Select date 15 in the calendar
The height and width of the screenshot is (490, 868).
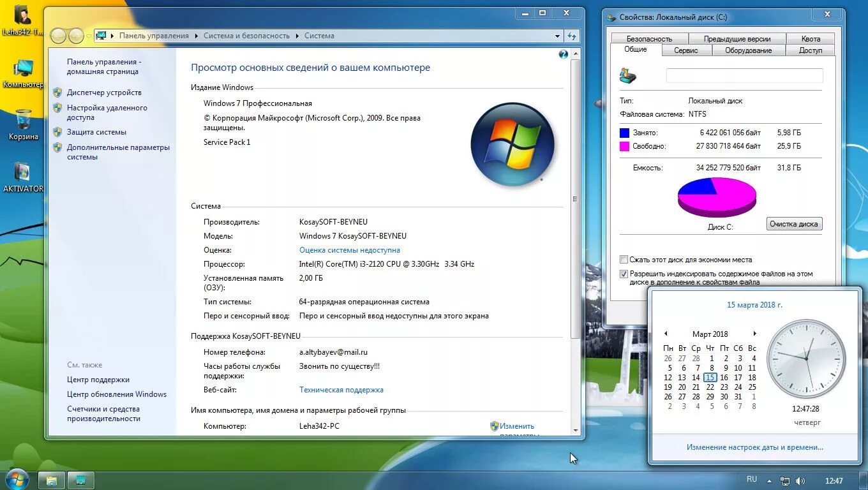pyautogui.click(x=710, y=378)
